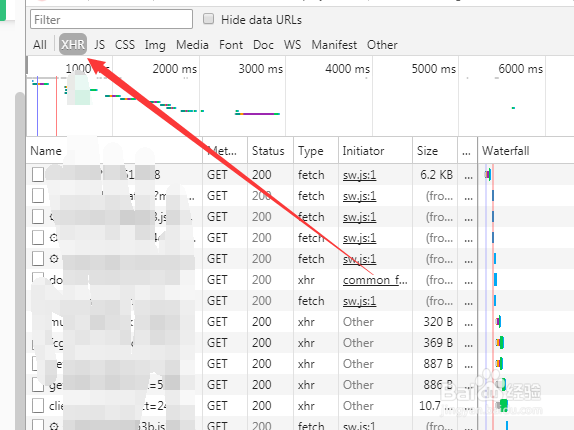Click xhr type in the common_f... row
Image resolution: width=574 pixels, height=430 pixels.
306,280
